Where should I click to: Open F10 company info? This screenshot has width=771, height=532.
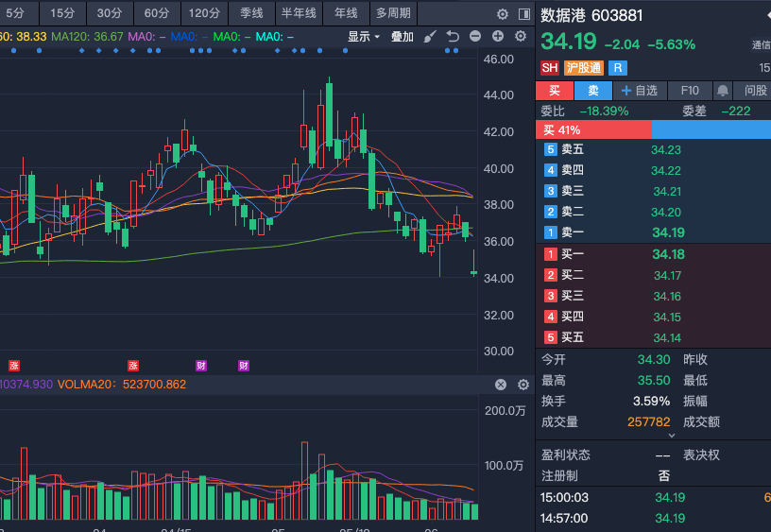[x=690, y=91]
